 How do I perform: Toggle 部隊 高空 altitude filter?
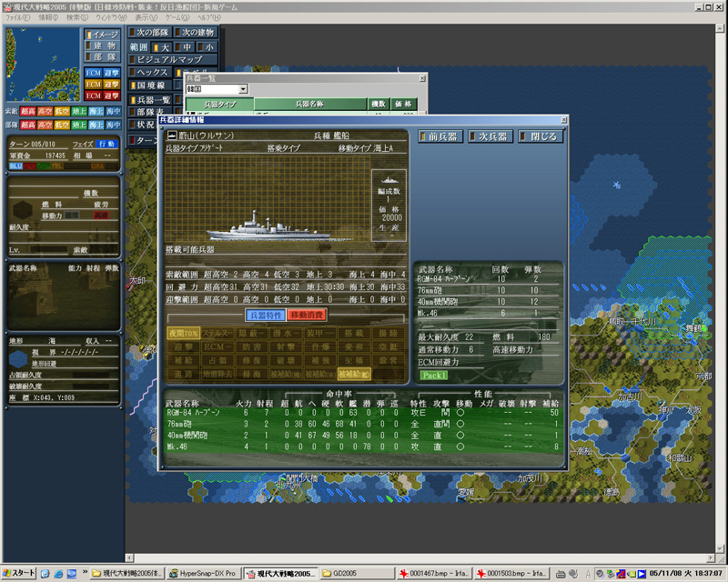pyautogui.click(x=45, y=125)
